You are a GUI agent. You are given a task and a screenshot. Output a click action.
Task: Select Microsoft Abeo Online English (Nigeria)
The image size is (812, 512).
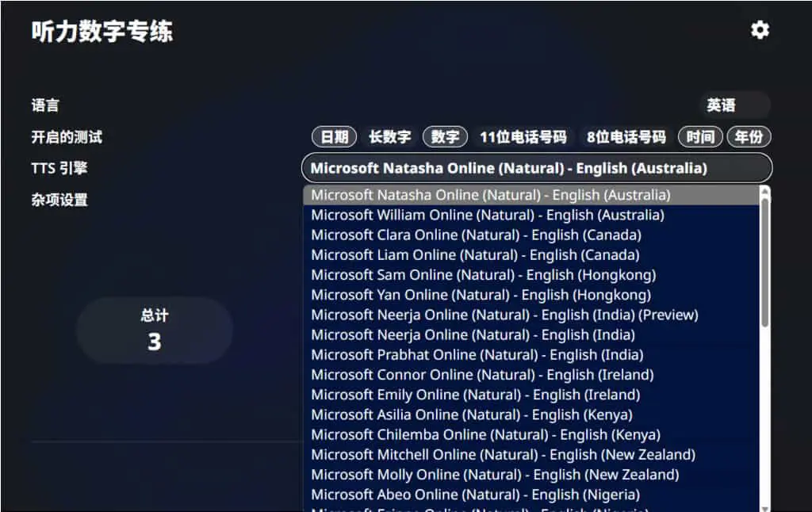(x=532, y=495)
